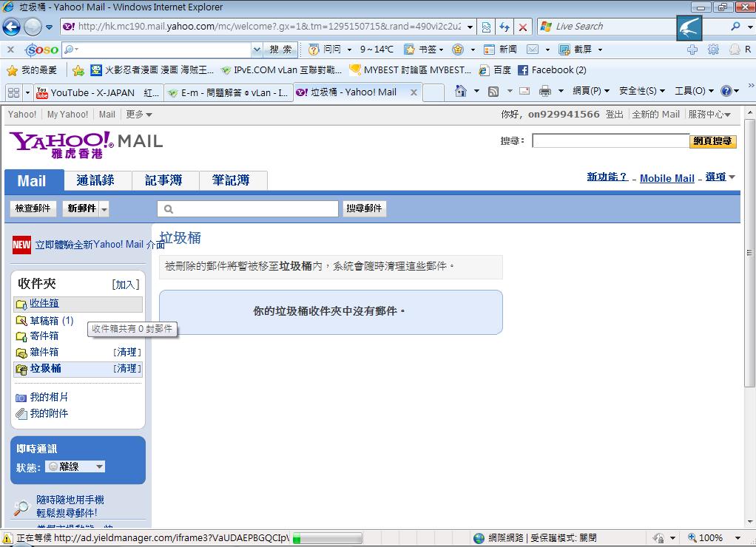Click the 新闻 news toolbar icon
756x547 pixels.
pyautogui.click(x=489, y=50)
